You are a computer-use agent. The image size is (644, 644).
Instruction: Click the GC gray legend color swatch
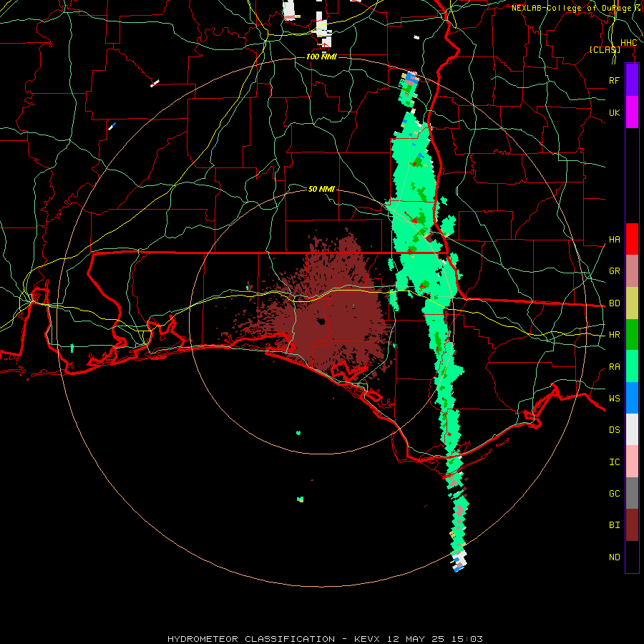[x=632, y=493]
